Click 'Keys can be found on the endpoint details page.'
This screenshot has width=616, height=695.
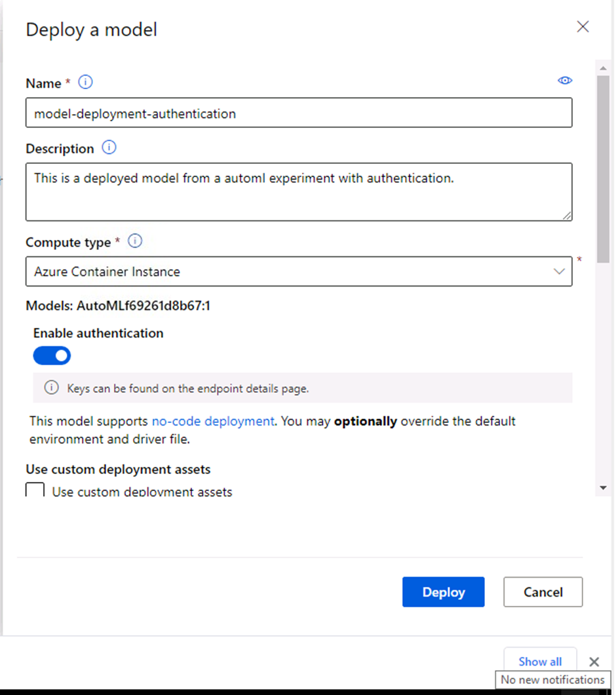tap(188, 389)
